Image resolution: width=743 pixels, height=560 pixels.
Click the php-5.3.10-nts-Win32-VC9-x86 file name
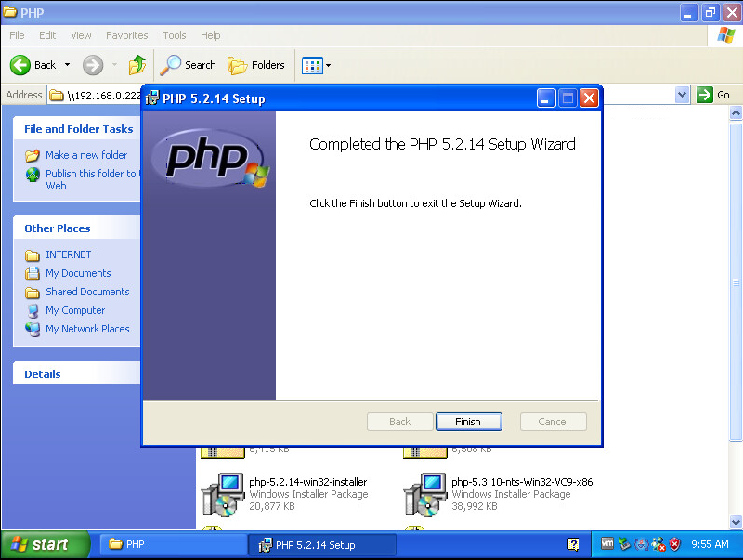coord(522,482)
